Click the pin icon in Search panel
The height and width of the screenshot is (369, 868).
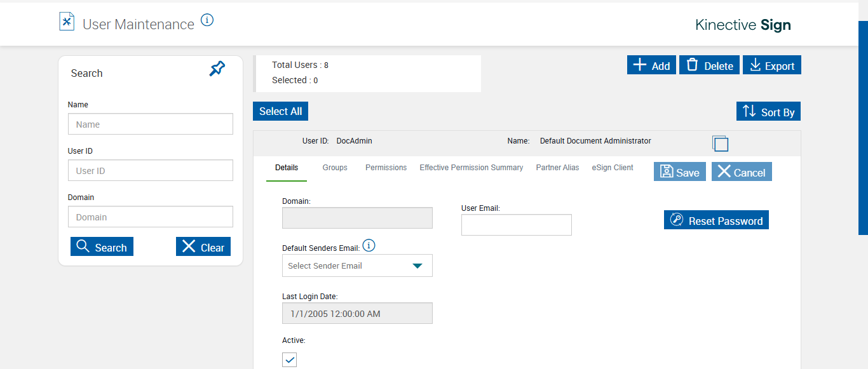[217, 69]
